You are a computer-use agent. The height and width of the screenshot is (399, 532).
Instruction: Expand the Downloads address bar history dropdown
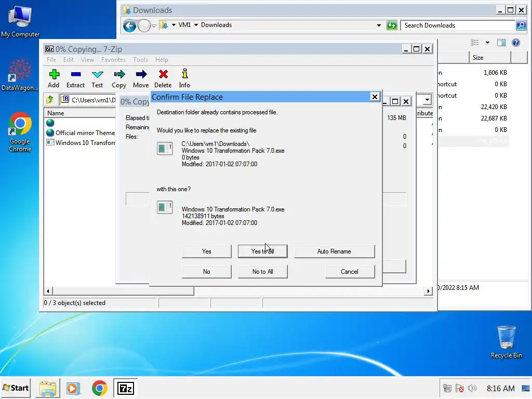[x=379, y=25]
